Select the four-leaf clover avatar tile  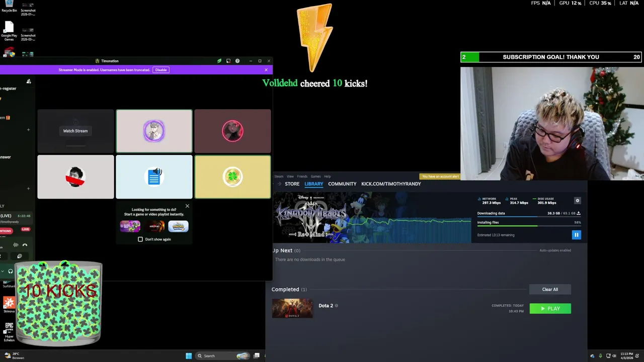[232, 177]
